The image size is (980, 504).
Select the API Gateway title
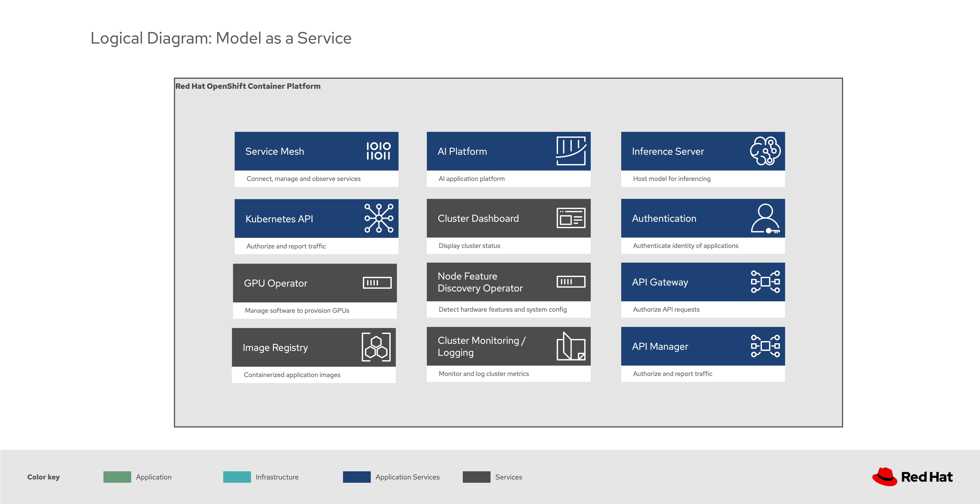[660, 282]
